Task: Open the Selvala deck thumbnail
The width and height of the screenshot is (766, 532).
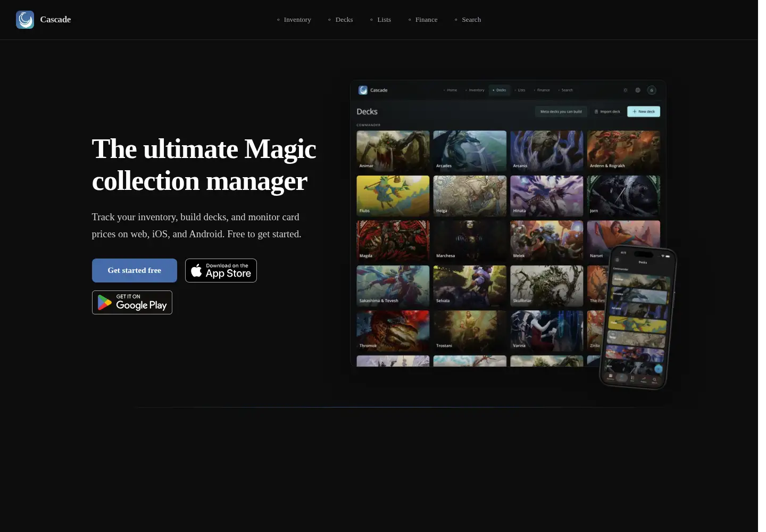Action: pos(470,286)
